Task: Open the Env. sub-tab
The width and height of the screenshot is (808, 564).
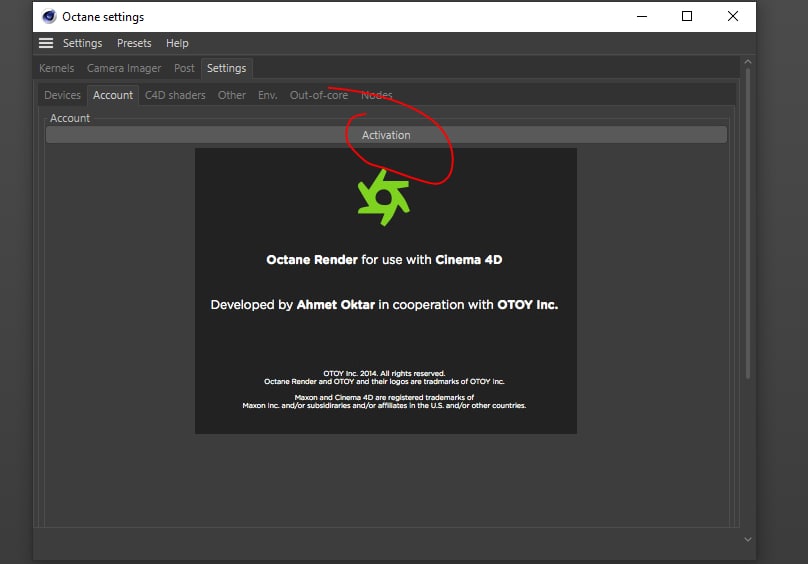Action: coord(267,95)
